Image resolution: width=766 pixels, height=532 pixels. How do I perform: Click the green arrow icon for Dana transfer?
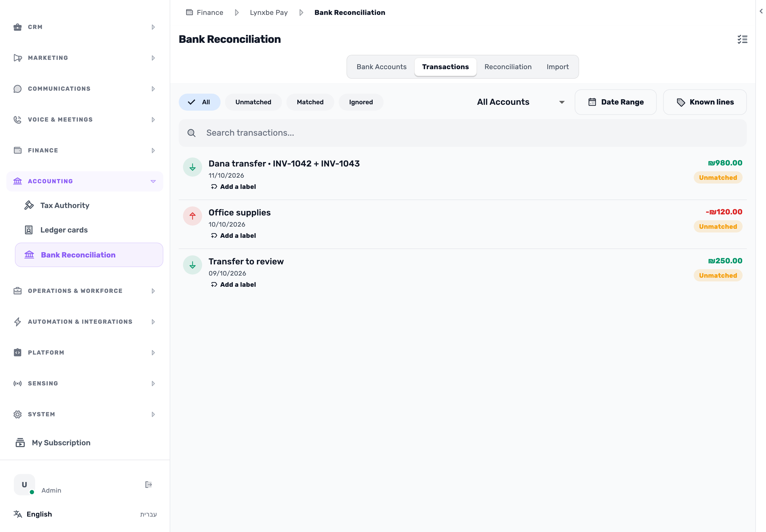click(192, 167)
